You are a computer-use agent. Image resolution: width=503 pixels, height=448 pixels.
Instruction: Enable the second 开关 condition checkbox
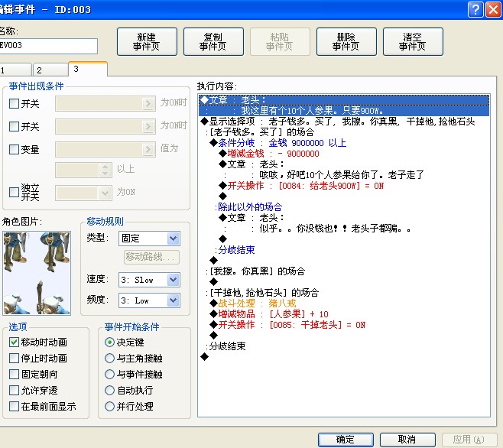[x=14, y=126]
